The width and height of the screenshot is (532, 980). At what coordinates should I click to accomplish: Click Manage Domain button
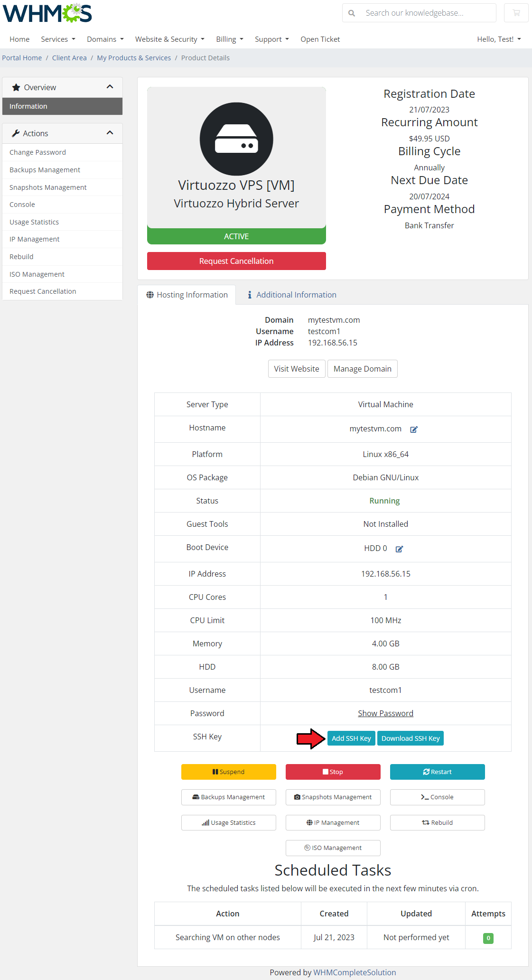pyautogui.click(x=363, y=369)
